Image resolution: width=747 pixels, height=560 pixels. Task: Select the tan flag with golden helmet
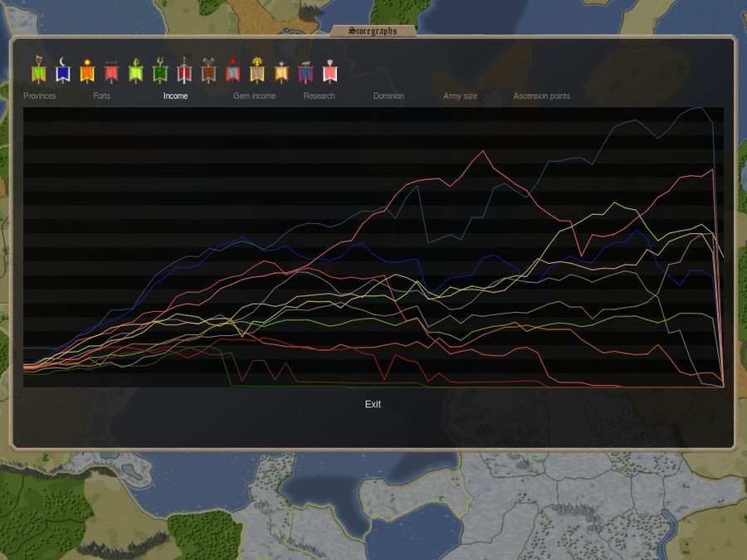click(x=257, y=70)
